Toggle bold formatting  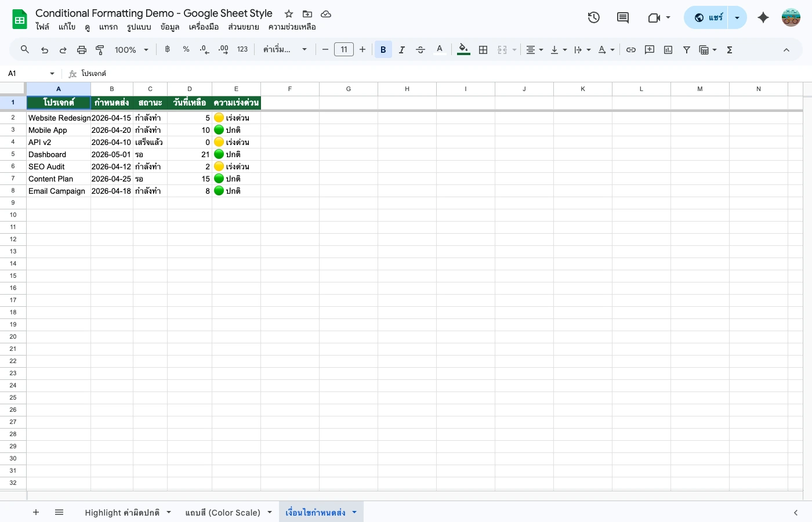[383, 49]
